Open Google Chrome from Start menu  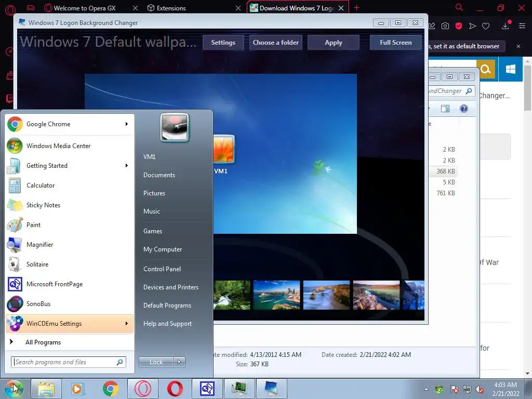[x=70, y=124]
